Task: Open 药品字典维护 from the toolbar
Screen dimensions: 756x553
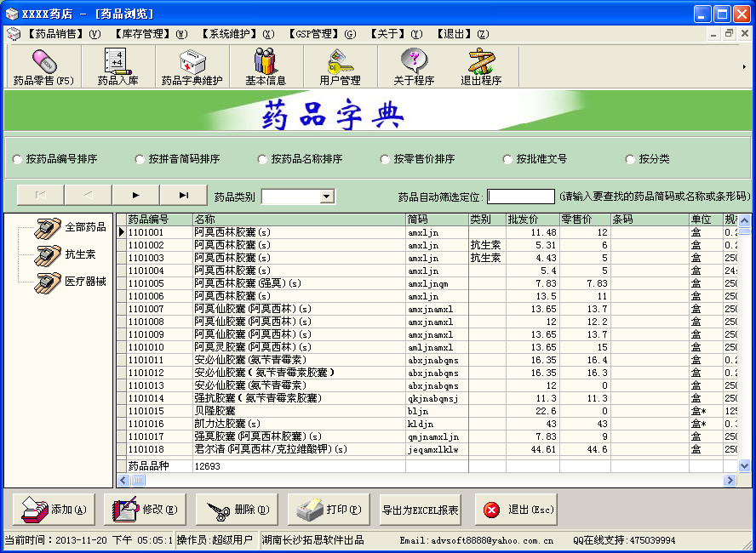Action: [x=191, y=66]
